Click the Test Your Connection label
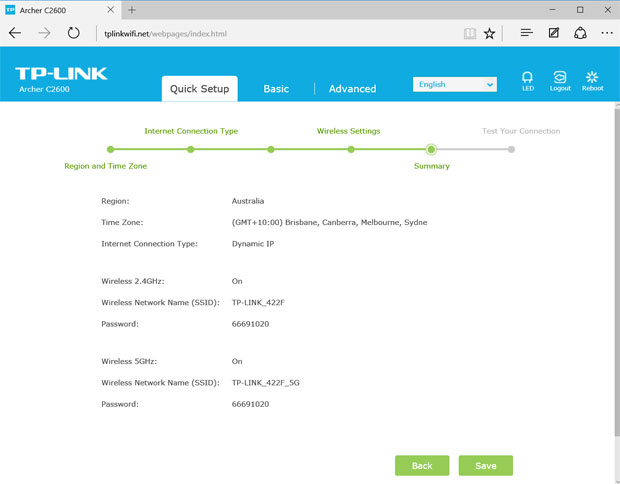The height and width of the screenshot is (484, 620). coord(521,131)
